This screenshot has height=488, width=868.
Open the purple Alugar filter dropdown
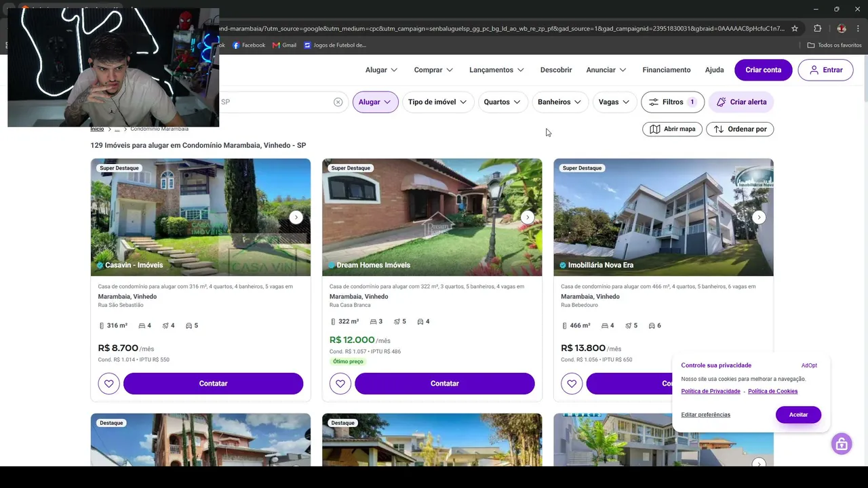pyautogui.click(x=375, y=102)
